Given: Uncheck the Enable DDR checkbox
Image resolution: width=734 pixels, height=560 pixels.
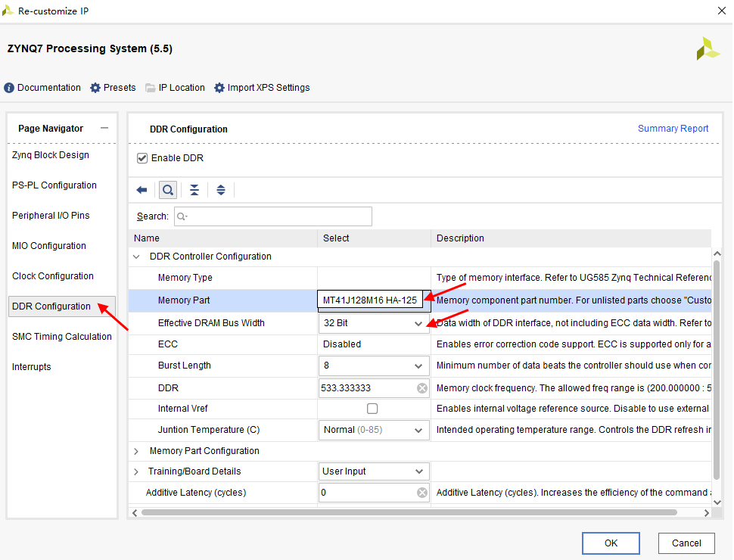Looking at the screenshot, I should click(142, 158).
